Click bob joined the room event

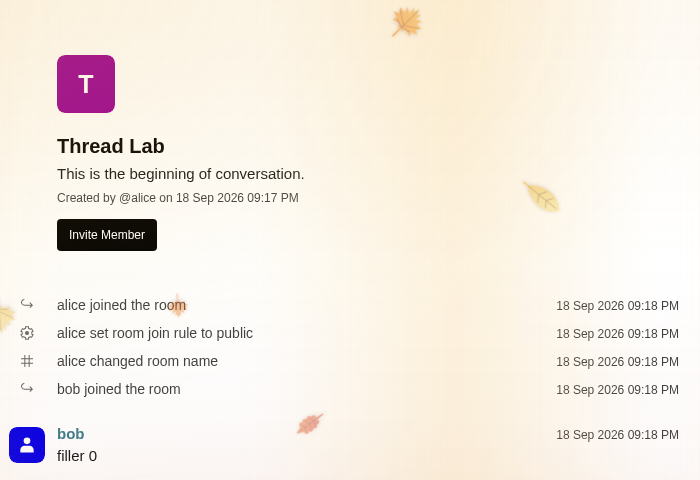tap(119, 389)
